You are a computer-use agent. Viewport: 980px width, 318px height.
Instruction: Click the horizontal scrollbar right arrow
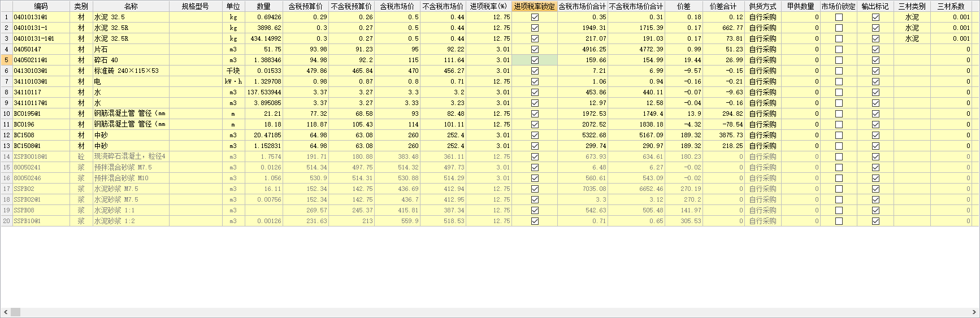pyautogui.click(x=974, y=312)
